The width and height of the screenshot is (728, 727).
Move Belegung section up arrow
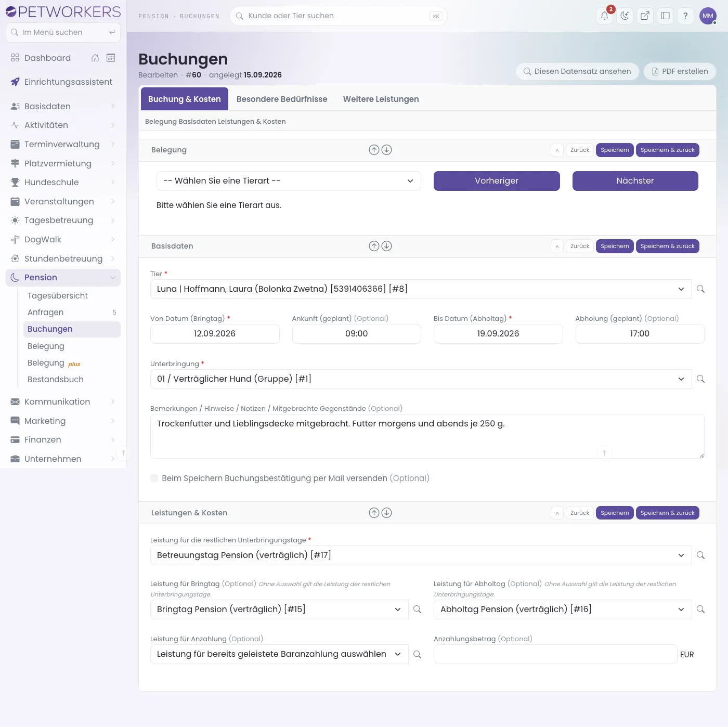pos(374,150)
